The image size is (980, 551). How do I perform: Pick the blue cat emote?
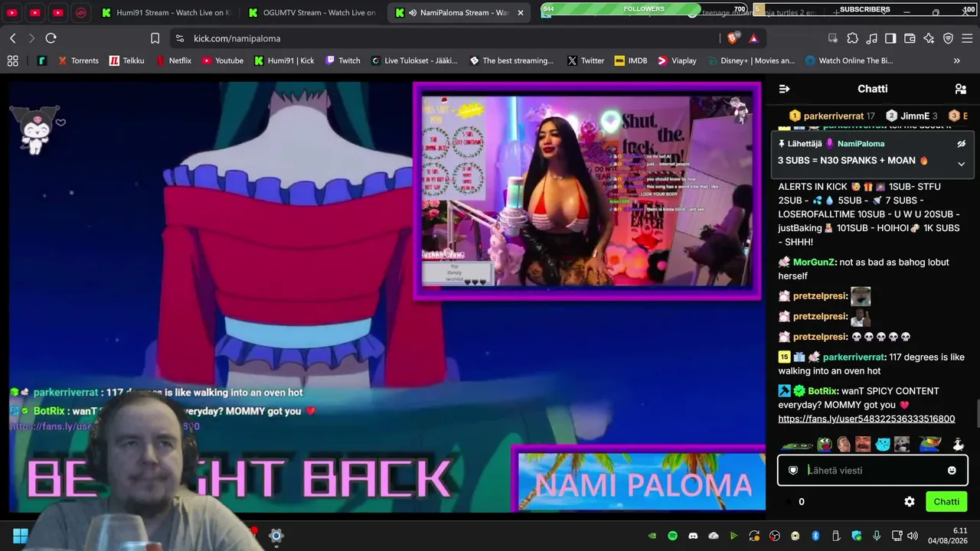883,445
